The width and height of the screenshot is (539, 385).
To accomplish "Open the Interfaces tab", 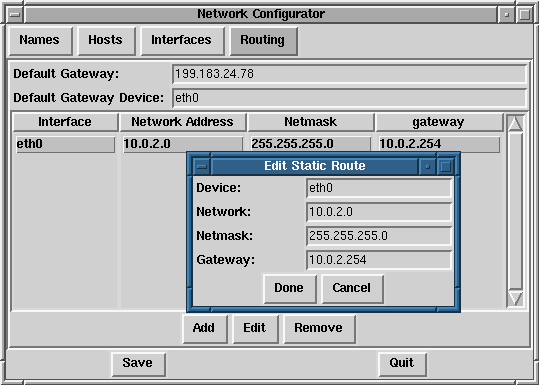I will click(x=182, y=41).
